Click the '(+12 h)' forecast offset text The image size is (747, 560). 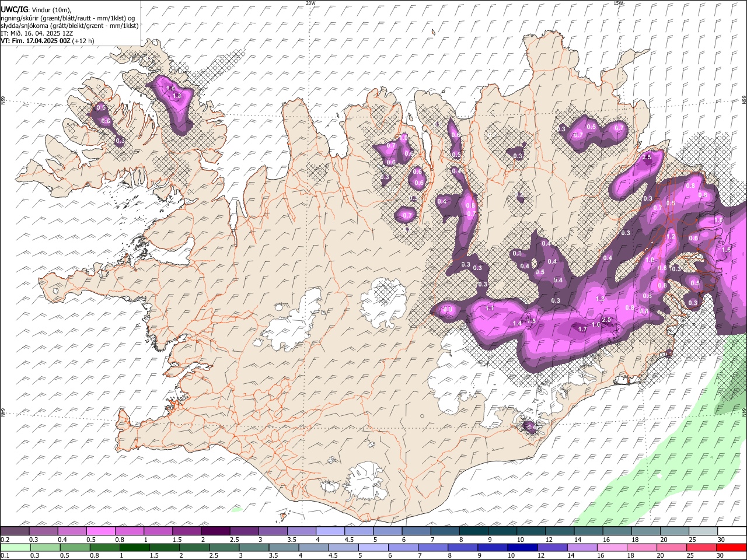[x=83, y=41]
